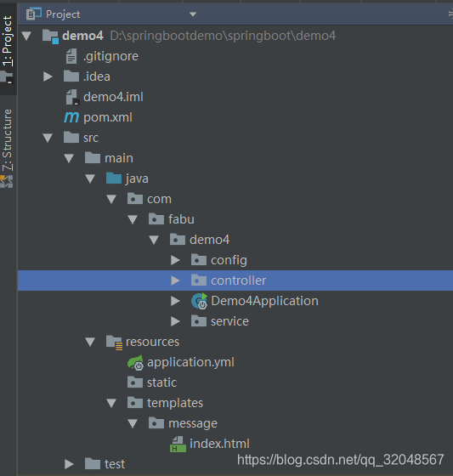
Task: Select the .idea folder name
Action: coord(97,76)
